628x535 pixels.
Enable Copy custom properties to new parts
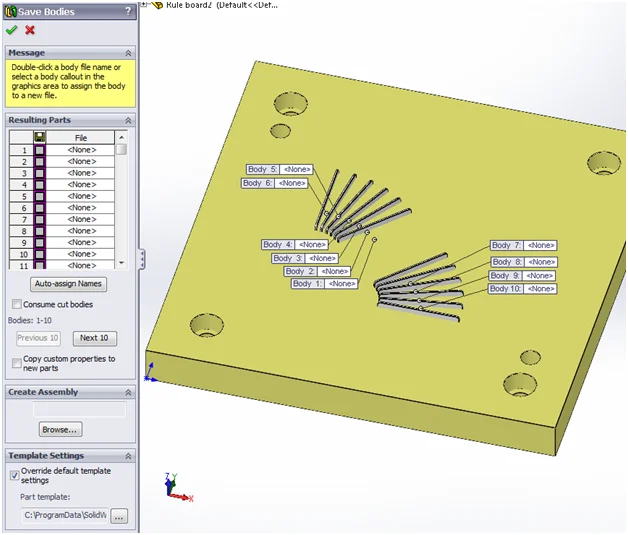(16, 363)
